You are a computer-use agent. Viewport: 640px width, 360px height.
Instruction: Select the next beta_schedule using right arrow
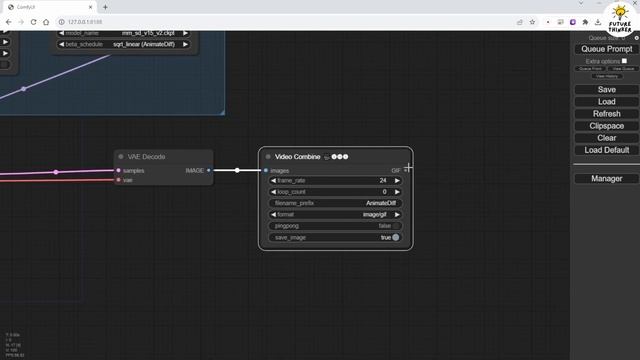click(x=185, y=44)
